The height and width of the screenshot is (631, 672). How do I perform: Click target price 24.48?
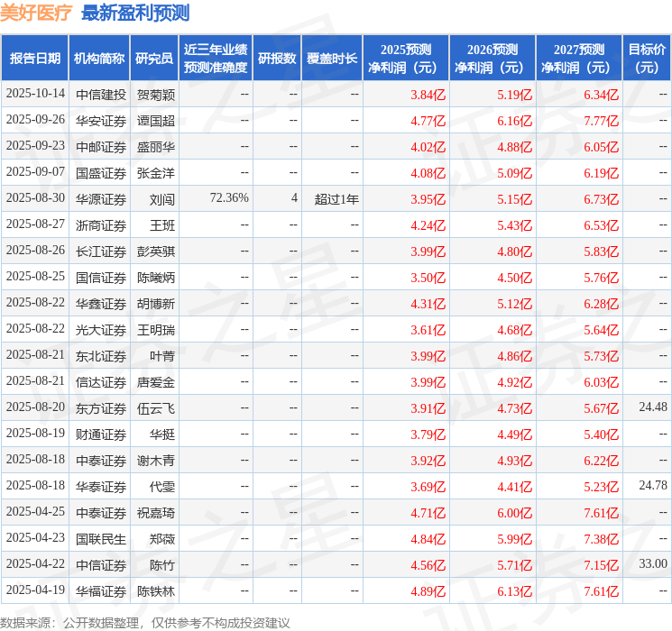[653, 407]
